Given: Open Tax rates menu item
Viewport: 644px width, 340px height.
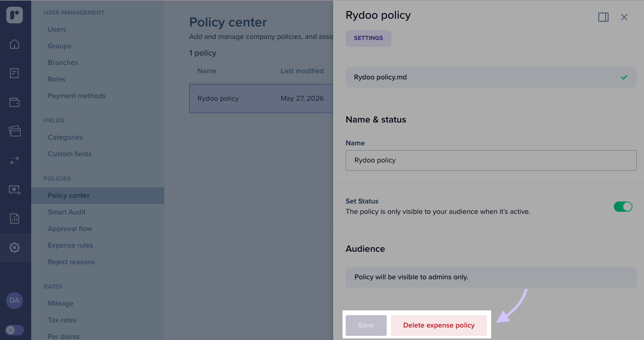Looking at the screenshot, I should pos(62,320).
